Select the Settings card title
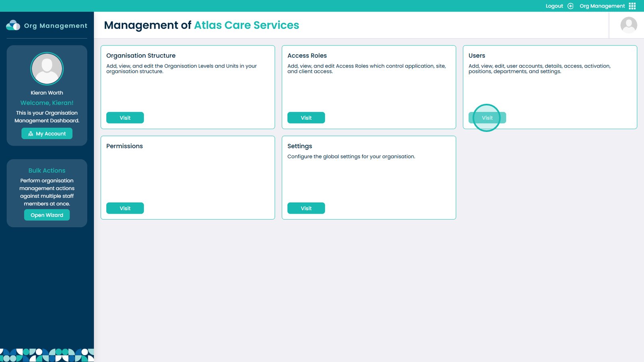Viewport: 644px width, 362px height. pyautogui.click(x=299, y=146)
